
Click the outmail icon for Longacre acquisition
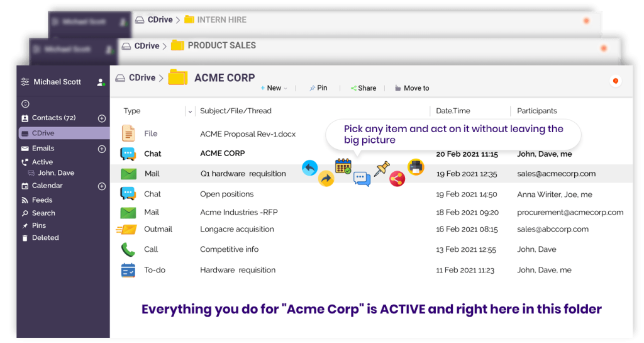tap(127, 229)
